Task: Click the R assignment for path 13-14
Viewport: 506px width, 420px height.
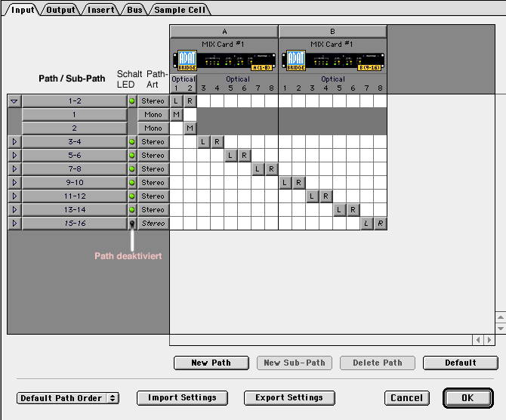Action: pyautogui.click(x=353, y=209)
